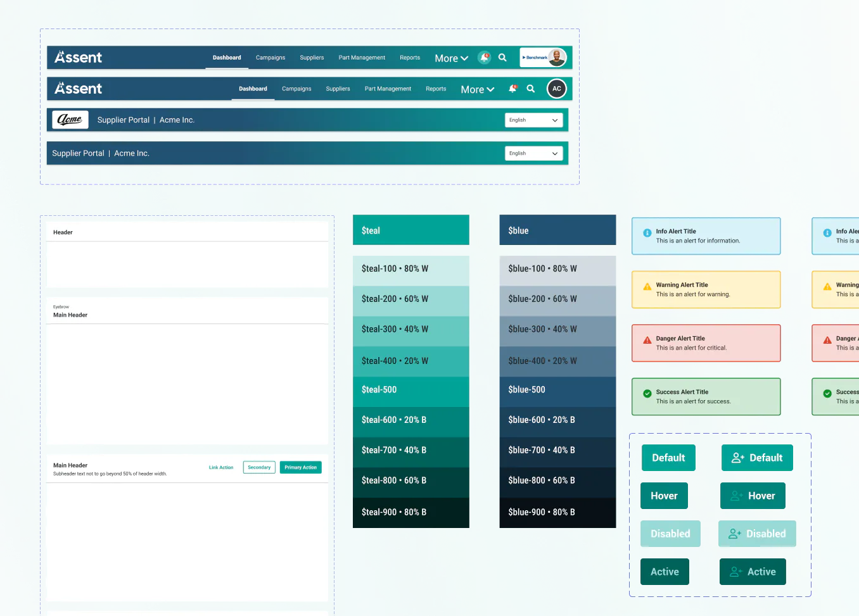Viewport: 859px width, 616px height.
Task: Expand the More menu in second header
Action: 477,90
